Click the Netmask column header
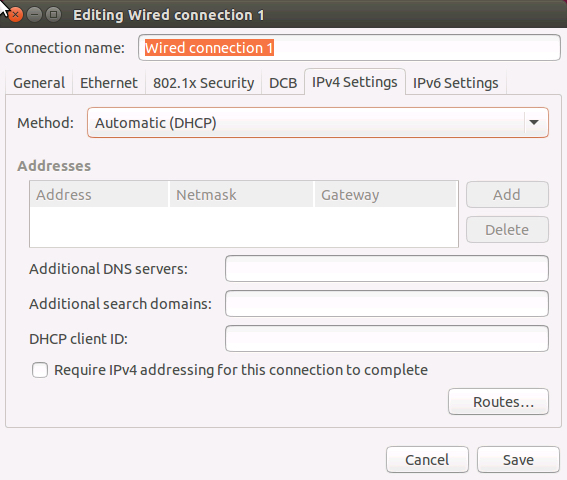Viewport: 567px width, 480px height. tap(241, 195)
